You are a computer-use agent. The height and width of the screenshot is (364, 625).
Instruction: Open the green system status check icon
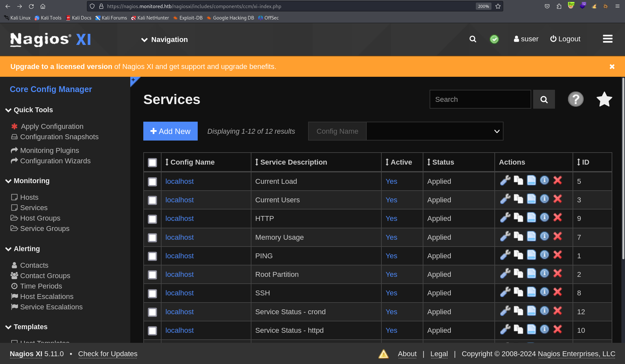click(x=494, y=39)
